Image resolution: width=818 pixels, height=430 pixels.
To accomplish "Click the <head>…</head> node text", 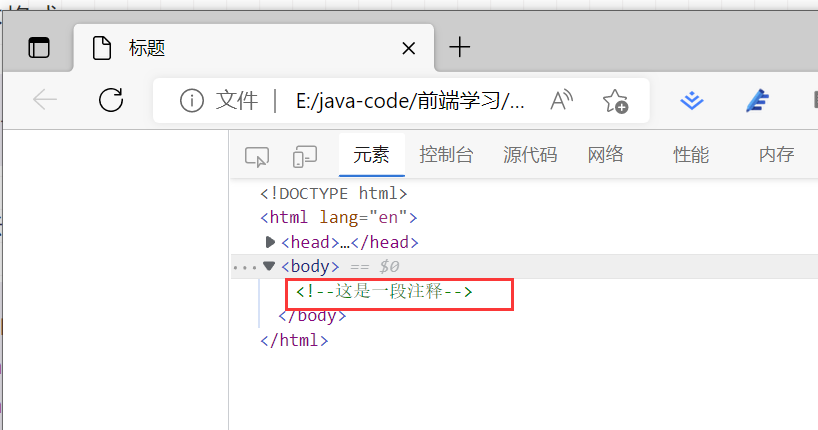I will 350,242.
